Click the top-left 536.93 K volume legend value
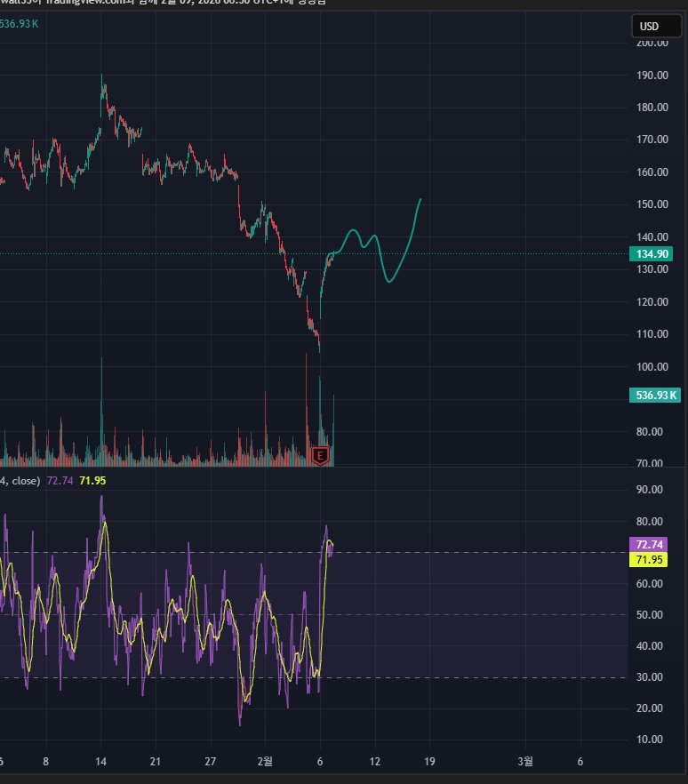 coord(19,23)
